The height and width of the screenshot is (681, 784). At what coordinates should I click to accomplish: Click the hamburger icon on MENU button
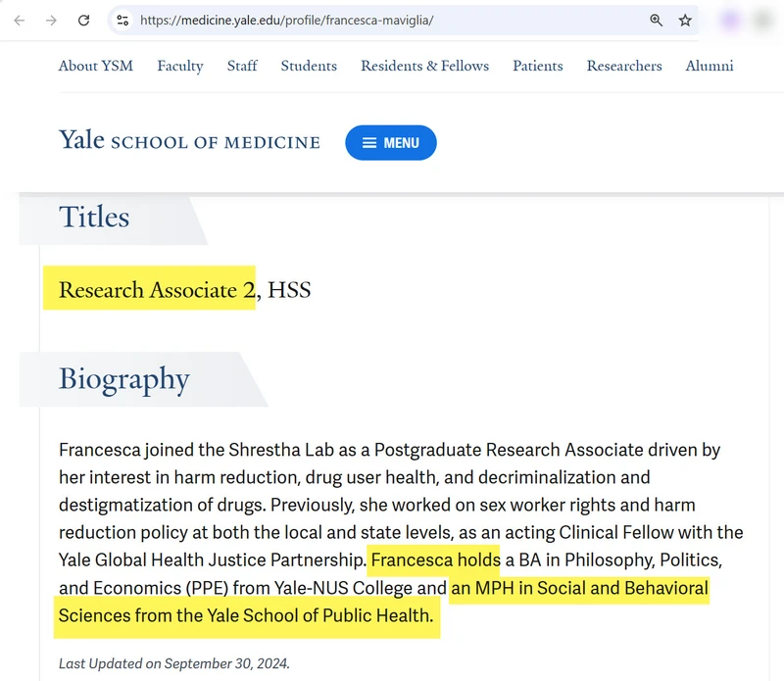pyautogui.click(x=369, y=143)
